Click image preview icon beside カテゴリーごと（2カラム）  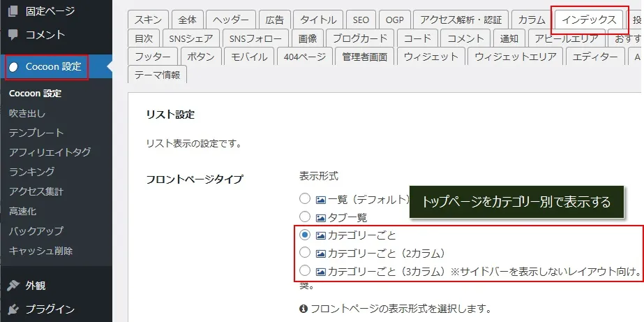(321, 253)
